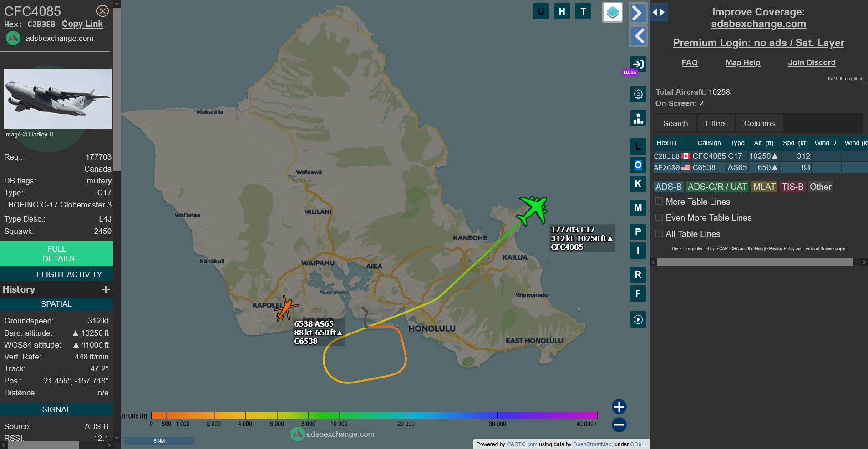
Task: Open the history replay icon
Action: point(638,319)
